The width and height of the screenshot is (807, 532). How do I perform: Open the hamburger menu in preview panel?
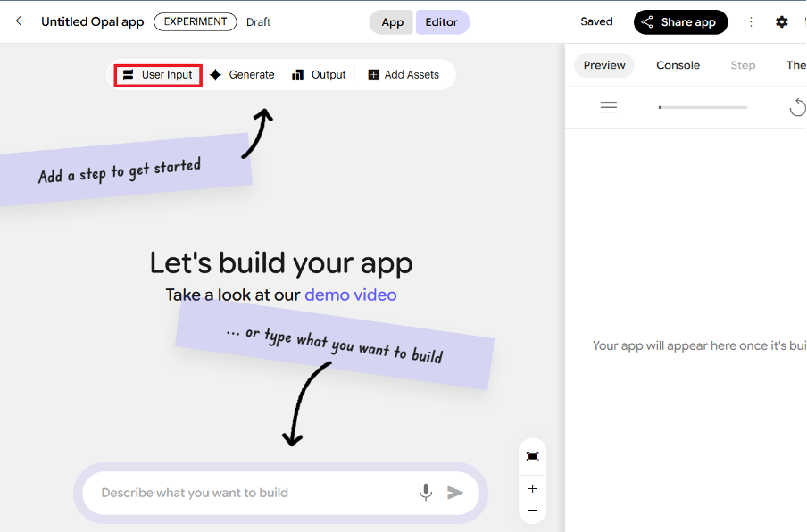pos(609,107)
